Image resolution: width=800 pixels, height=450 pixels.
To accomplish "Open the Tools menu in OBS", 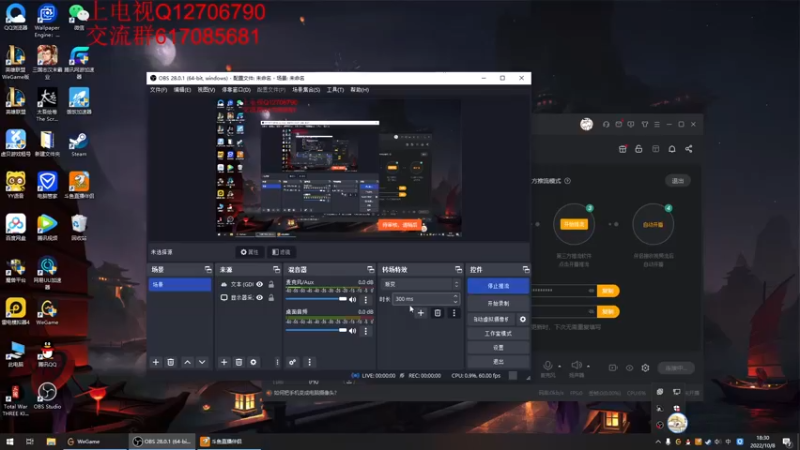I will click(335, 90).
